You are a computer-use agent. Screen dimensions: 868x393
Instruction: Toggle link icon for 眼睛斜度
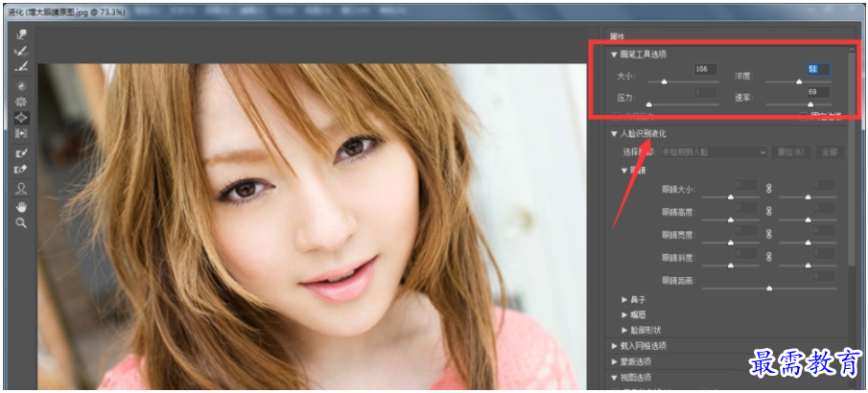click(x=768, y=257)
